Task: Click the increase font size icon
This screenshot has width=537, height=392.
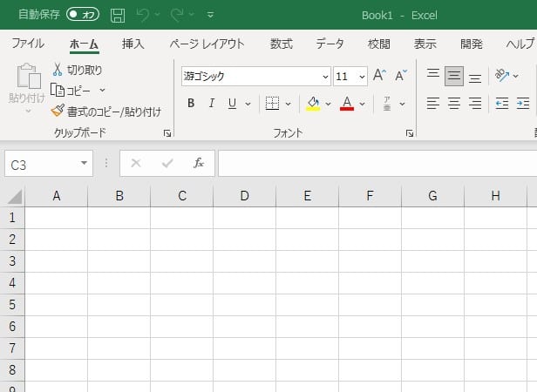Action: [379, 76]
